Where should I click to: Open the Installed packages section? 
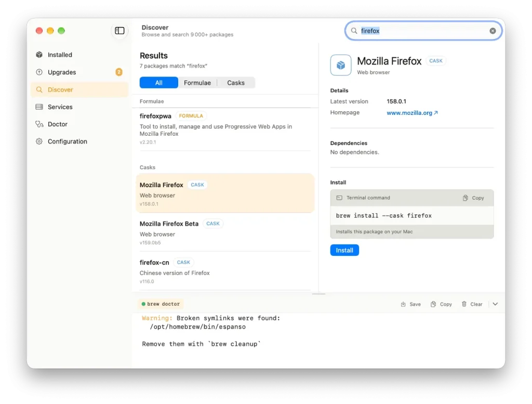coord(79,55)
